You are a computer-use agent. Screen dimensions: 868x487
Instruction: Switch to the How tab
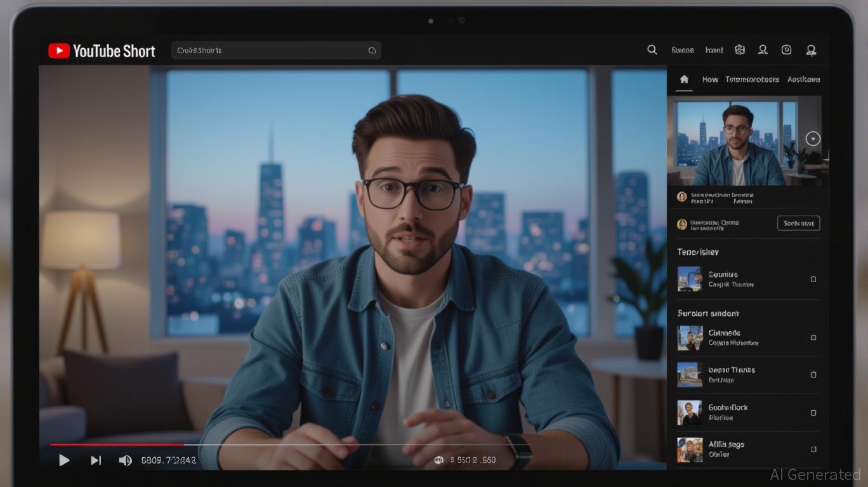coord(710,79)
